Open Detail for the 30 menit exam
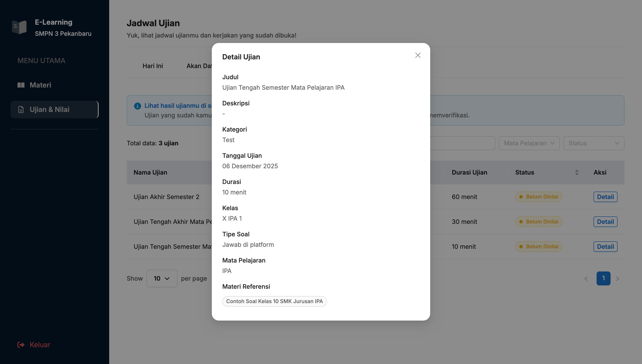The width and height of the screenshot is (642, 364). tap(605, 221)
